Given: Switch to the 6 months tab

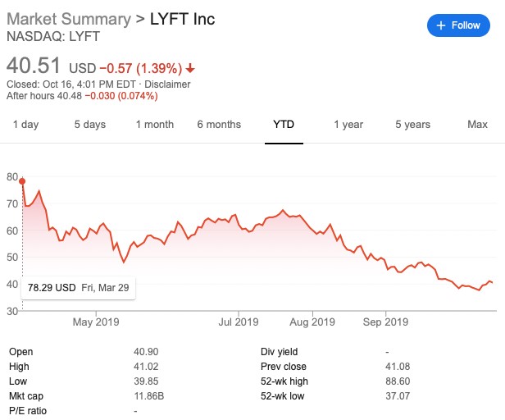Looking at the screenshot, I should (219, 125).
